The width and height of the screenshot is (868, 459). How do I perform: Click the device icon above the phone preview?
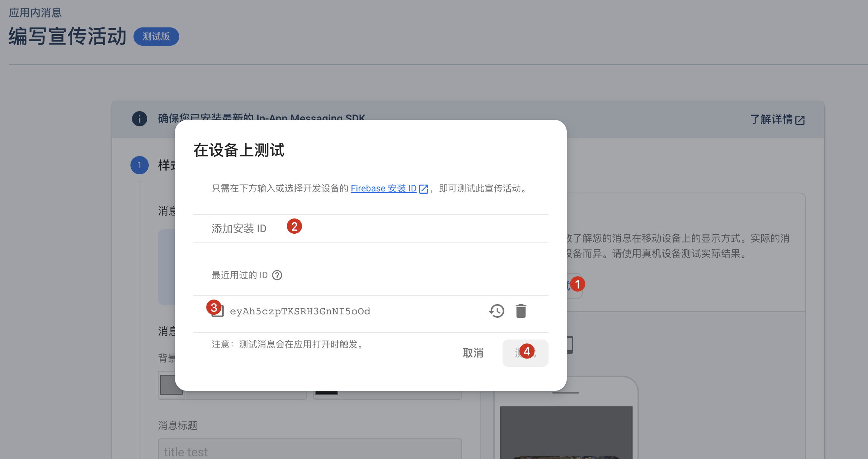tap(570, 345)
